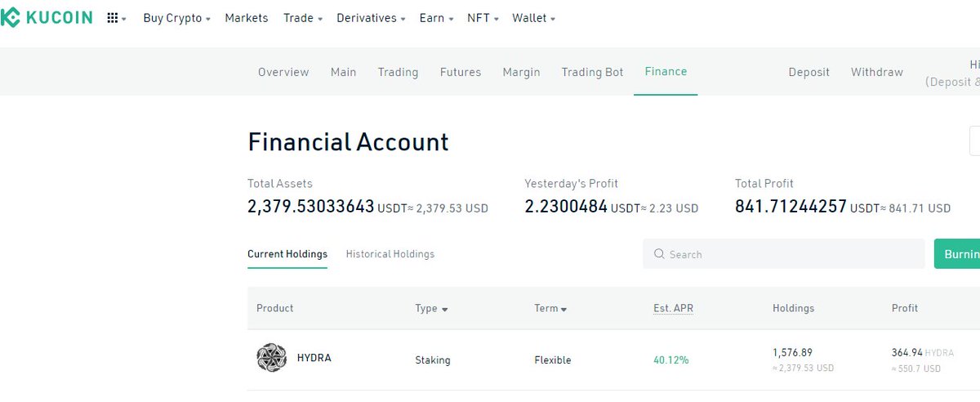The width and height of the screenshot is (980, 402).
Task: Expand the Derivatives menu
Action: pyautogui.click(x=371, y=18)
